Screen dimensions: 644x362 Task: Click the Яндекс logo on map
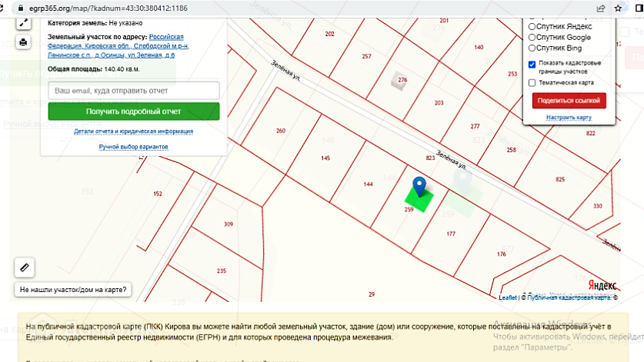(x=602, y=285)
